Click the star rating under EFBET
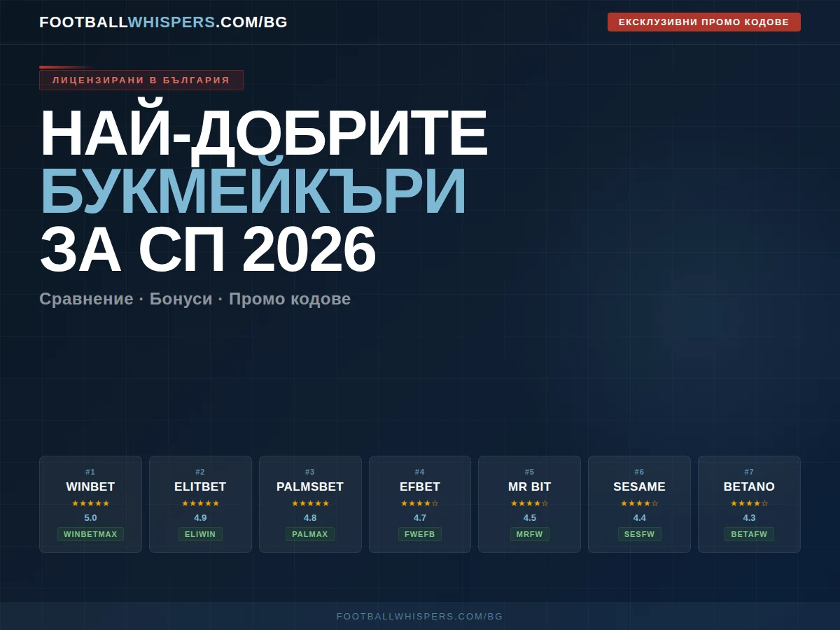The image size is (840, 630). point(420,503)
